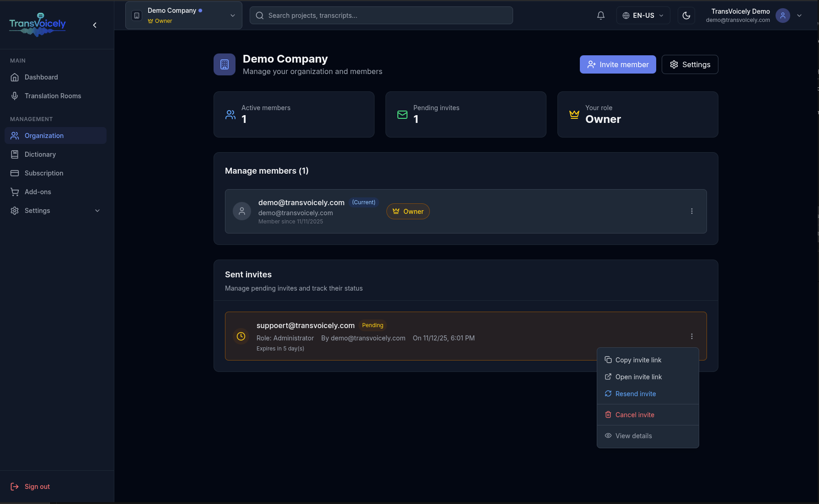Image resolution: width=819 pixels, height=504 pixels.
Task: Collapse the sidebar with the chevron arrow
Action: pos(95,25)
